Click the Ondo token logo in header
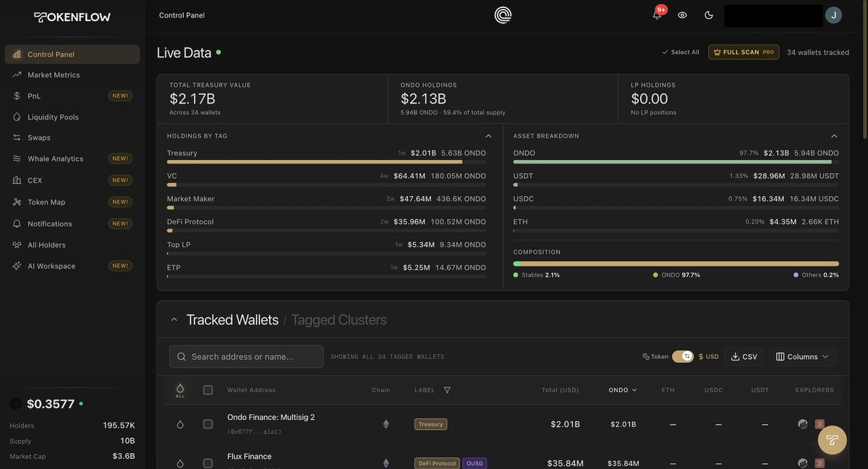868x469 pixels. tap(503, 15)
